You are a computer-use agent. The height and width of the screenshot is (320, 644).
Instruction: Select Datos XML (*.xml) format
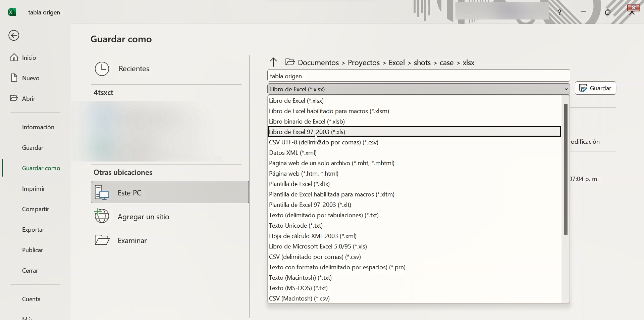click(415, 152)
